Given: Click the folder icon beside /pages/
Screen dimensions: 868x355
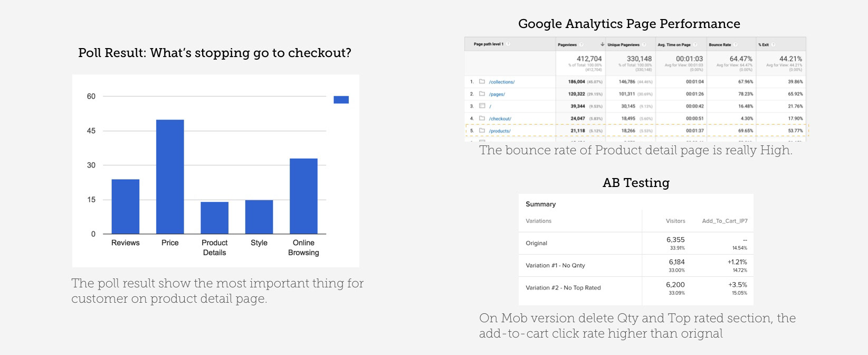Looking at the screenshot, I should coord(482,94).
